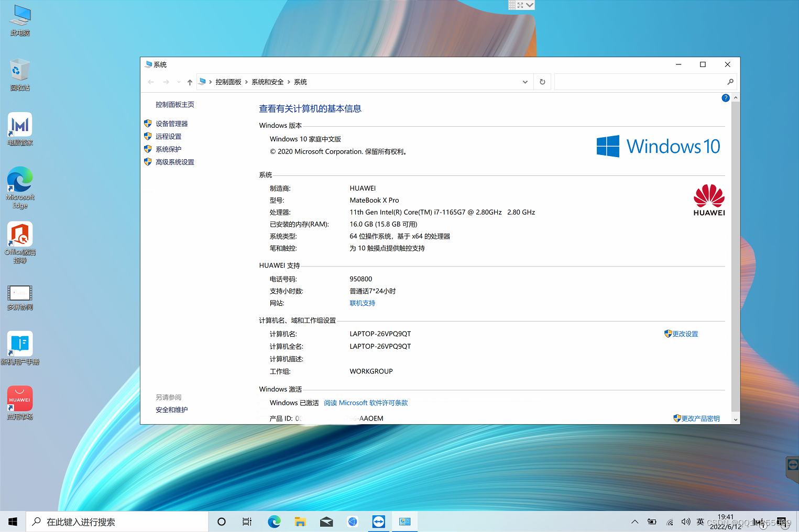Screen dimensions: 799x532
Task: Maximize the 系统 window
Action: tap(703, 64)
